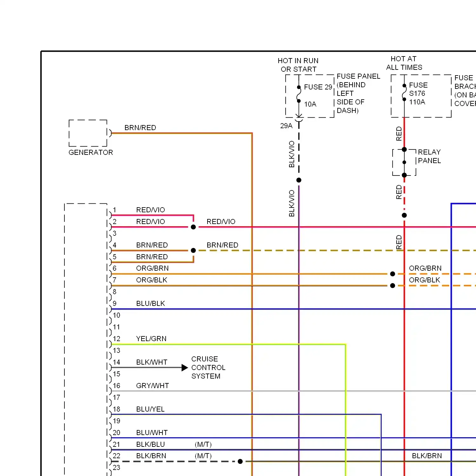
Task: Click the "BLU/BLK" label at pin 9
Action: click(150, 303)
